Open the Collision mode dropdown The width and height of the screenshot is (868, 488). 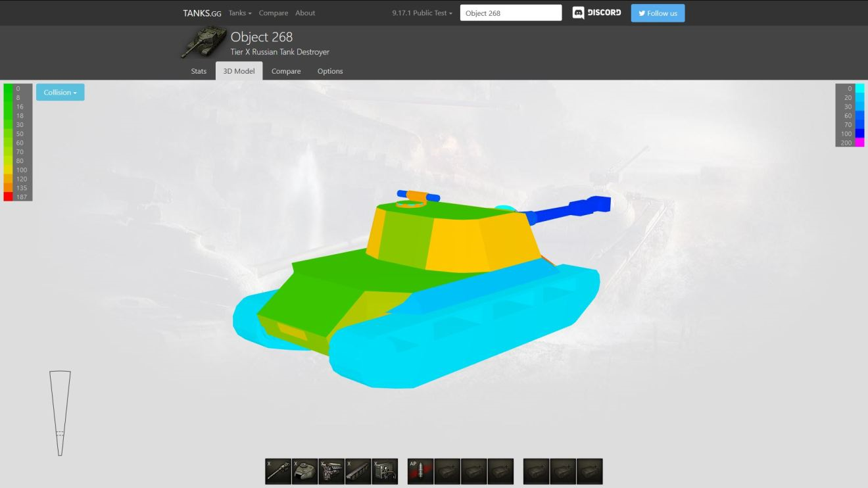coord(60,93)
